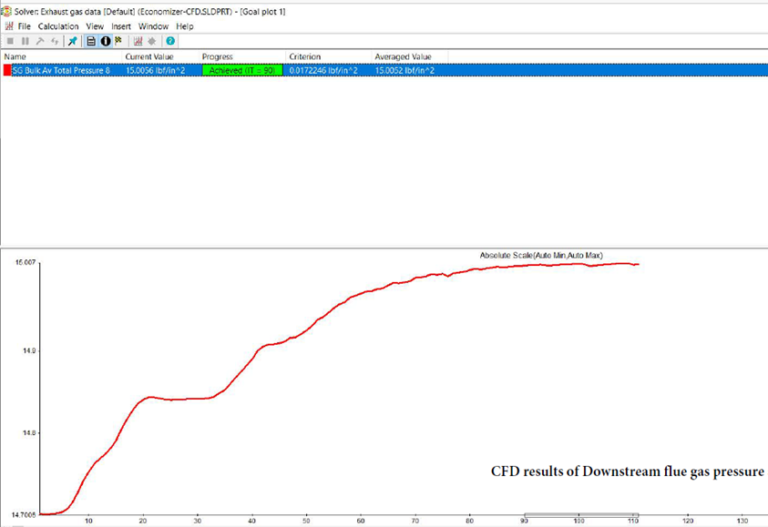Click the Stop calculation toolbar icon

pos(10,41)
